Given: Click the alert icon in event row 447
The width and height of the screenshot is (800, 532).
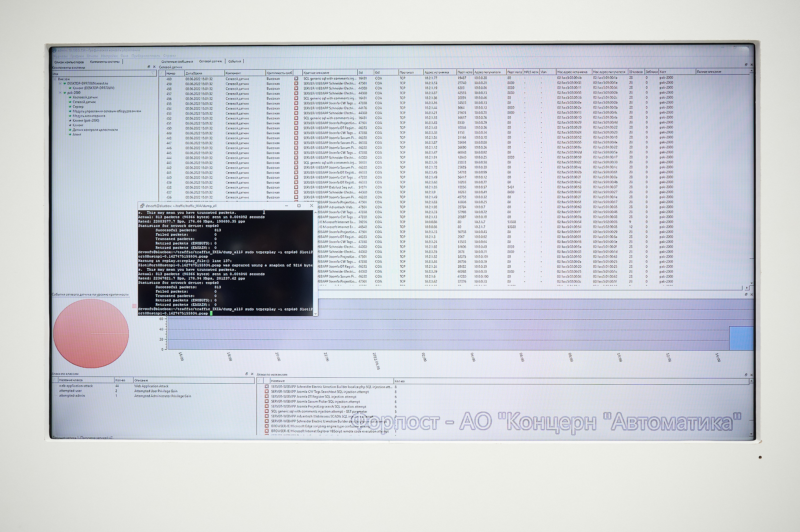Looking at the screenshot, I should tap(296, 143).
